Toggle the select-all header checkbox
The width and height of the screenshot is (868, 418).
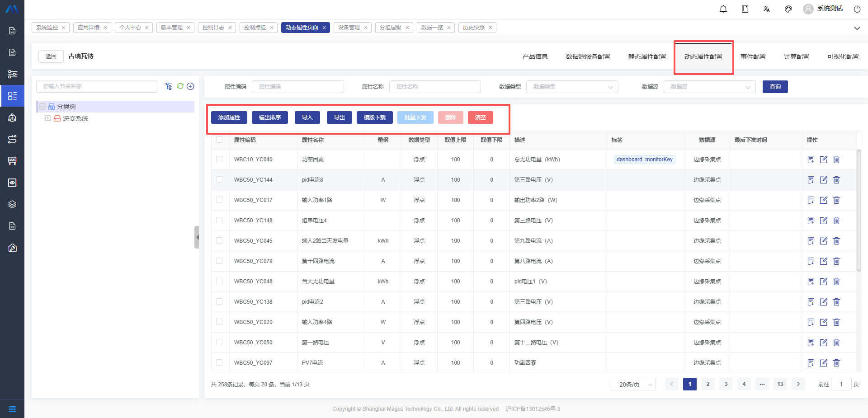[219, 140]
